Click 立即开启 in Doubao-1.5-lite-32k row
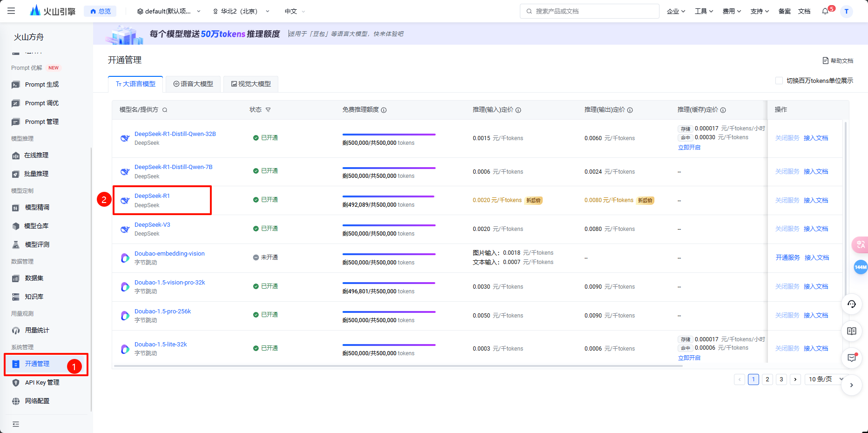Screen dimensions: 868x433 (689, 358)
